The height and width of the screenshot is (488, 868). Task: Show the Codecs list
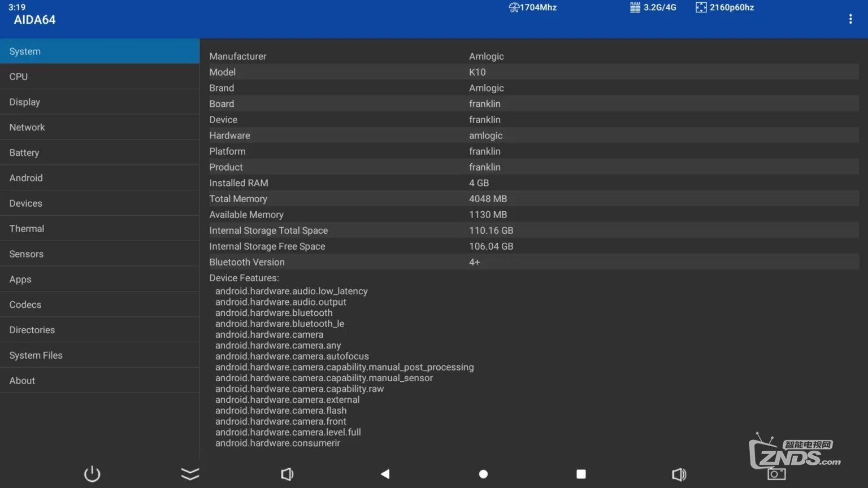[x=100, y=304]
